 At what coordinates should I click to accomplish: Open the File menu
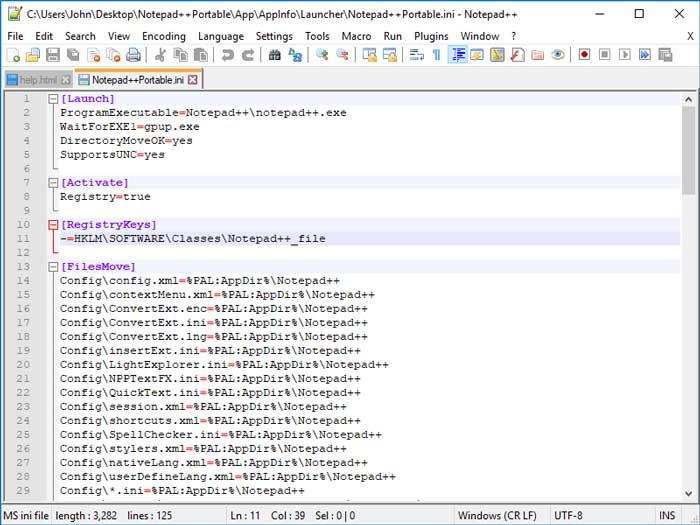click(15, 36)
